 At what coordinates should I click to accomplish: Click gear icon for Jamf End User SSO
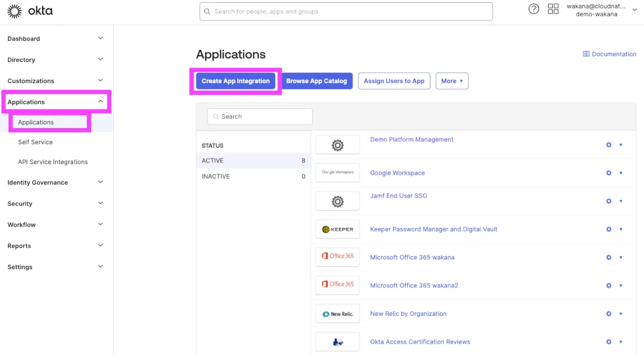click(x=609, y=201)
